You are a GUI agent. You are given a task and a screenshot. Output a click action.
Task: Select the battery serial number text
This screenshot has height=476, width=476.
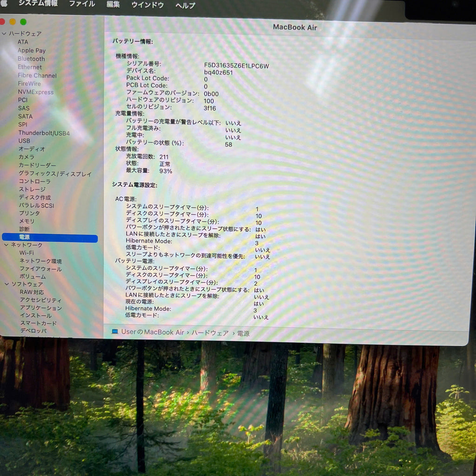(236, 66)
